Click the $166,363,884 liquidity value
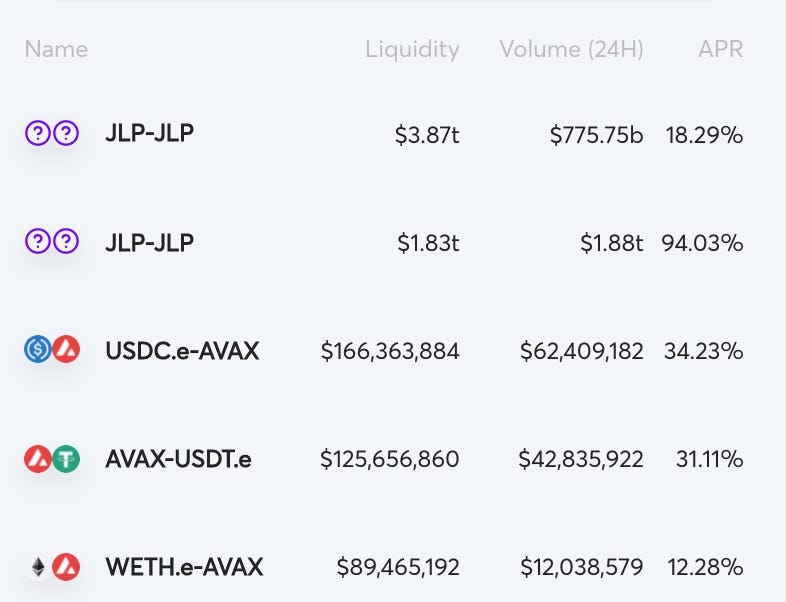 390,351
